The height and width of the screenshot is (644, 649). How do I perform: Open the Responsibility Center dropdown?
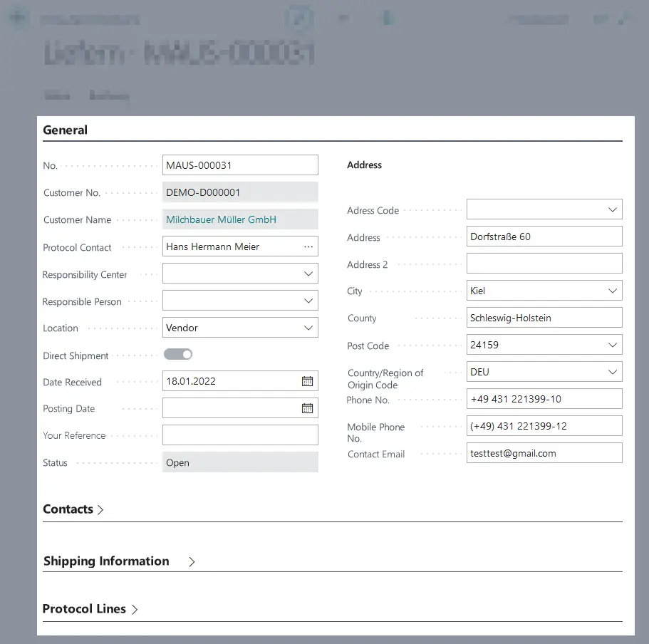point(308,273)
